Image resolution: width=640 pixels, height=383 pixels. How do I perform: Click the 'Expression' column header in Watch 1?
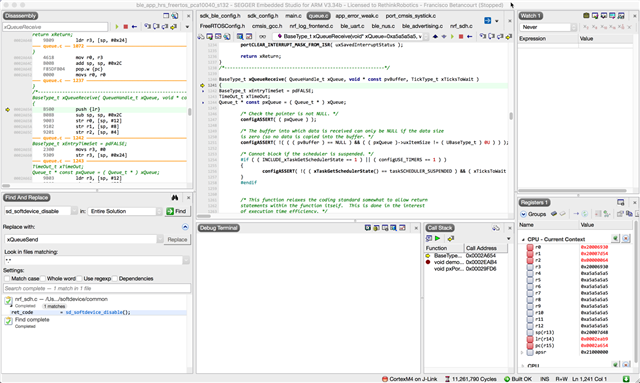click(548, 38)
